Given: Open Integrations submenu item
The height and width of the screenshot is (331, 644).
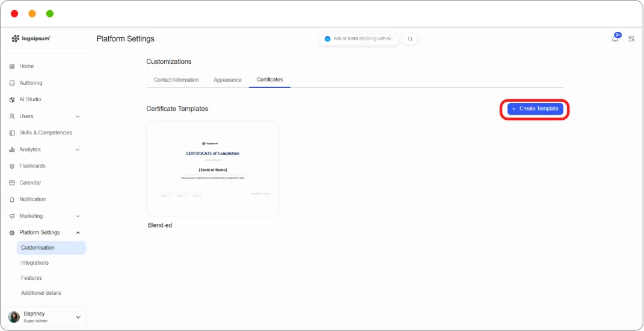Looking at the screenshot, I should [35, 263].
